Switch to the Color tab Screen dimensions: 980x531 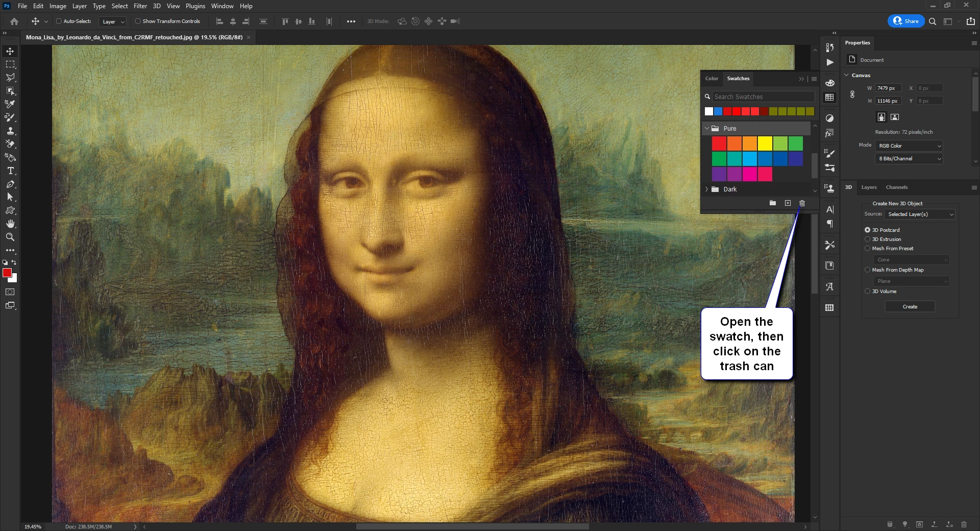(712, 79)
